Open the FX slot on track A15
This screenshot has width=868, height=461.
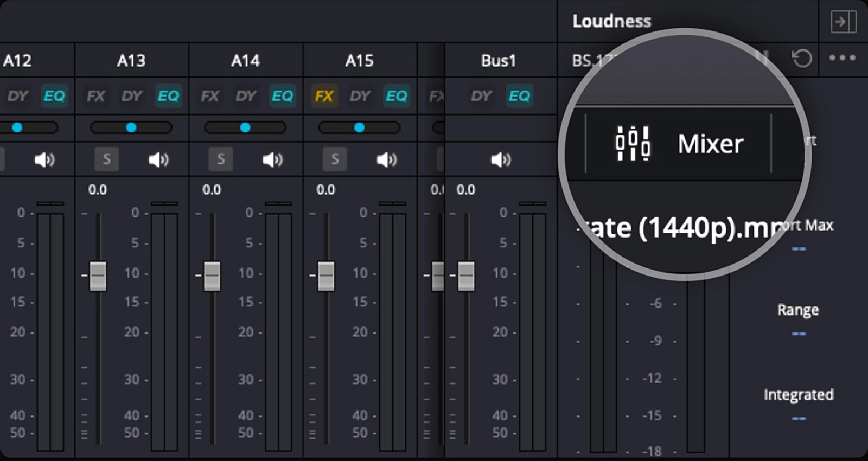324,97
